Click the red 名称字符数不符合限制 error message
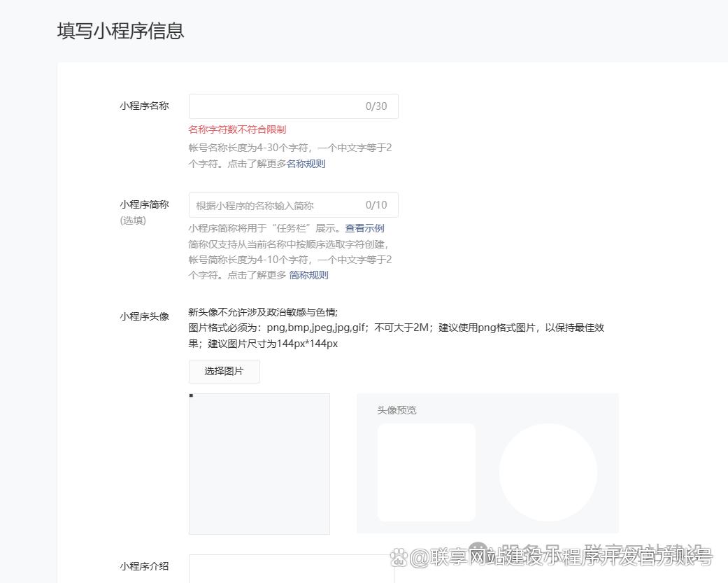This screenshot has height=583, width=728. [237, 129]
